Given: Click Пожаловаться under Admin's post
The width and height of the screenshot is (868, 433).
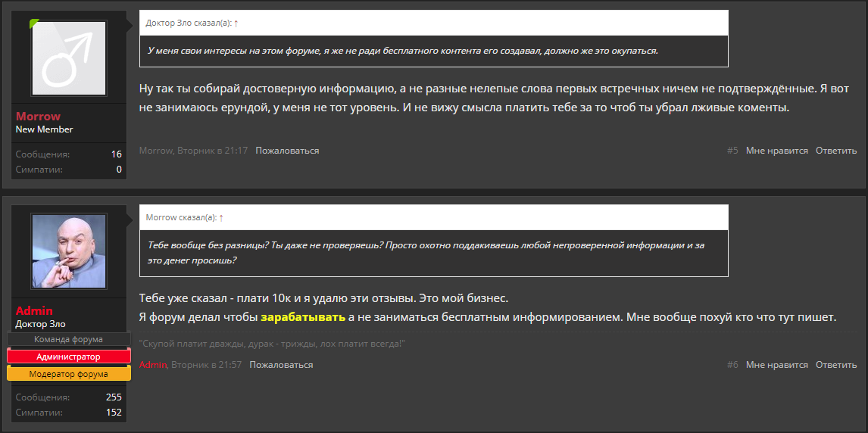Looking at the screenshot, I should [x=281, y=365].
